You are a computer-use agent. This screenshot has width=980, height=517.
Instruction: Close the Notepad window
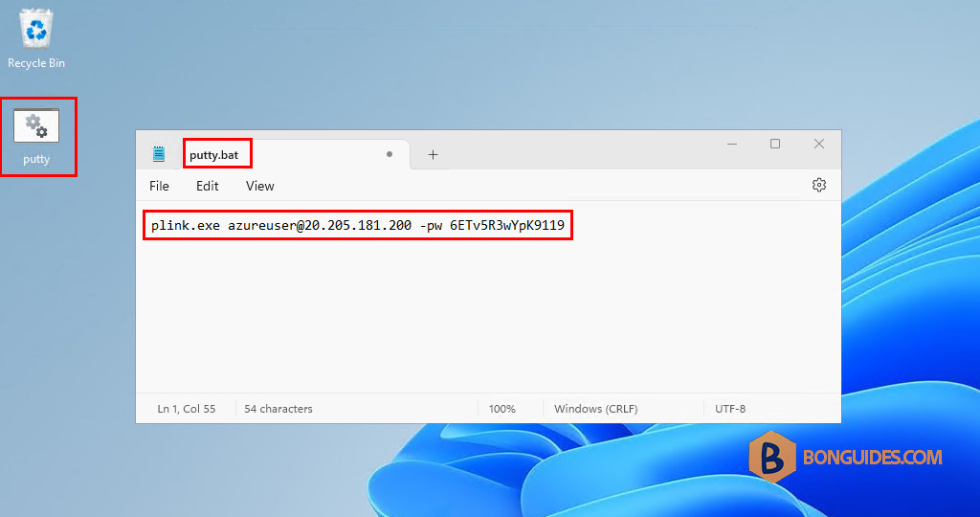[819, 144]
